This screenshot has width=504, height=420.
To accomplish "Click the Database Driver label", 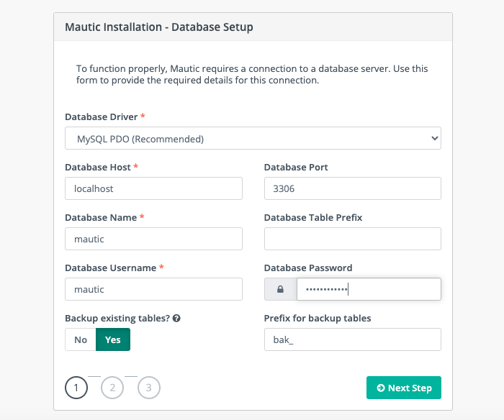I will tap(101, 117).
